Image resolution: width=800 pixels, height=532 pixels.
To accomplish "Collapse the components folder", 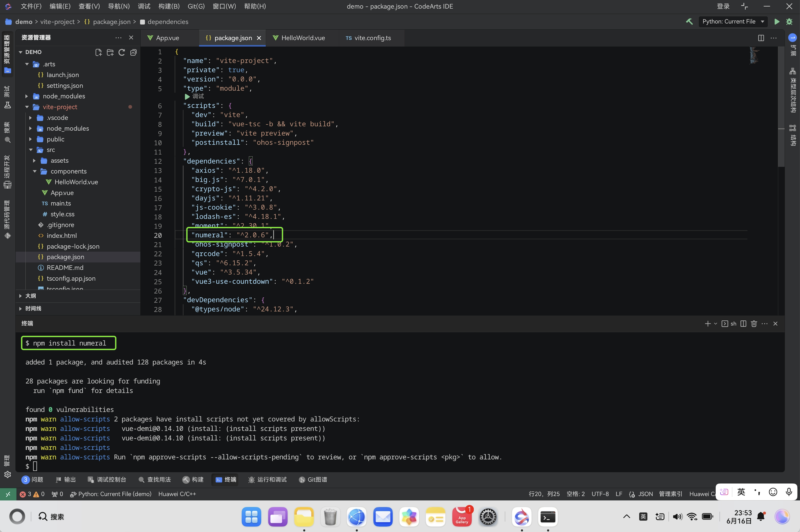I will coord(34,171).
